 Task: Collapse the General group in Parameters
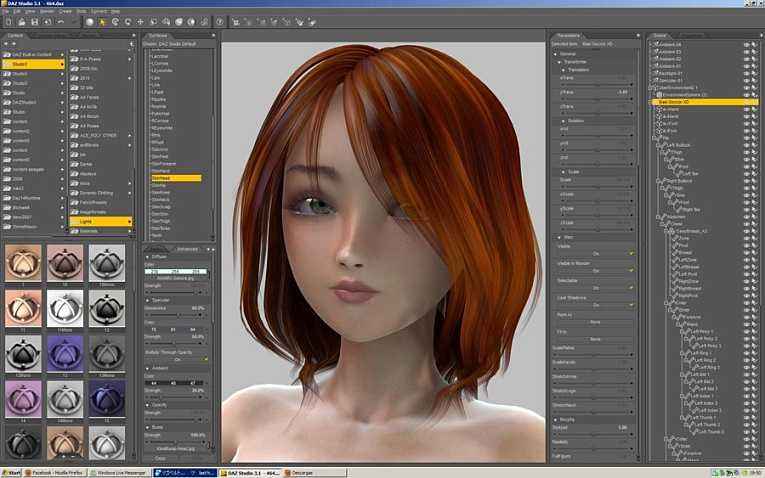(555, 54)
